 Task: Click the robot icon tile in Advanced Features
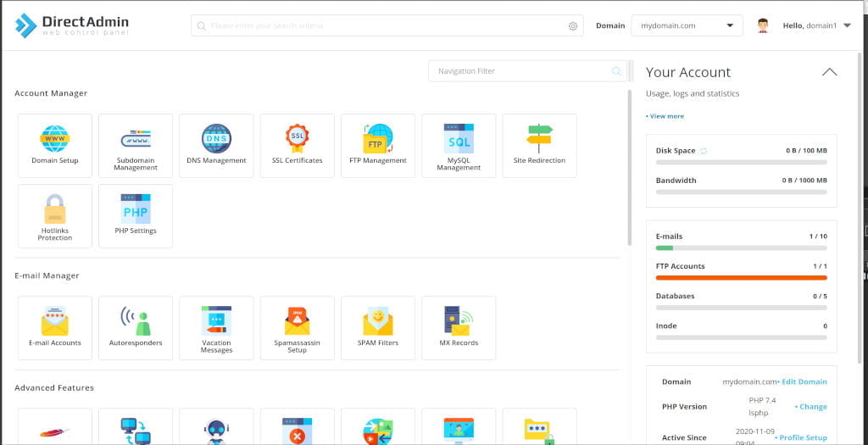coord(216,426)
